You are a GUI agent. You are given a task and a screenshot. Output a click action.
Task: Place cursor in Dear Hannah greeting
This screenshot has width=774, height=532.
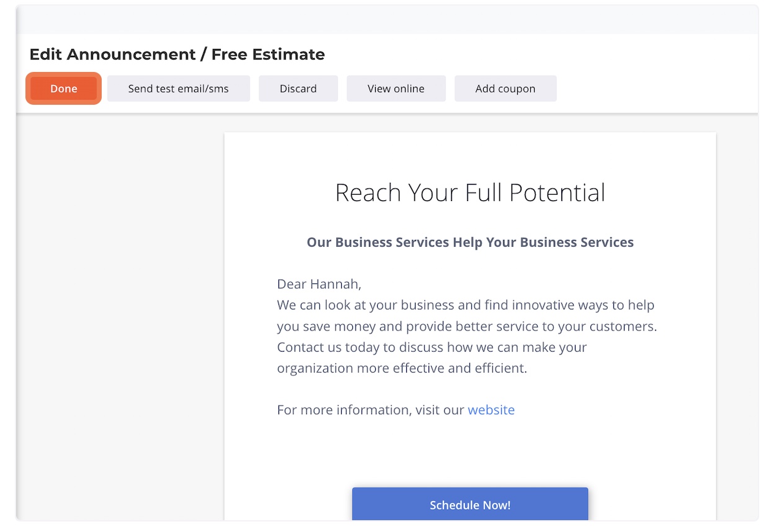[x=319, y=284]
